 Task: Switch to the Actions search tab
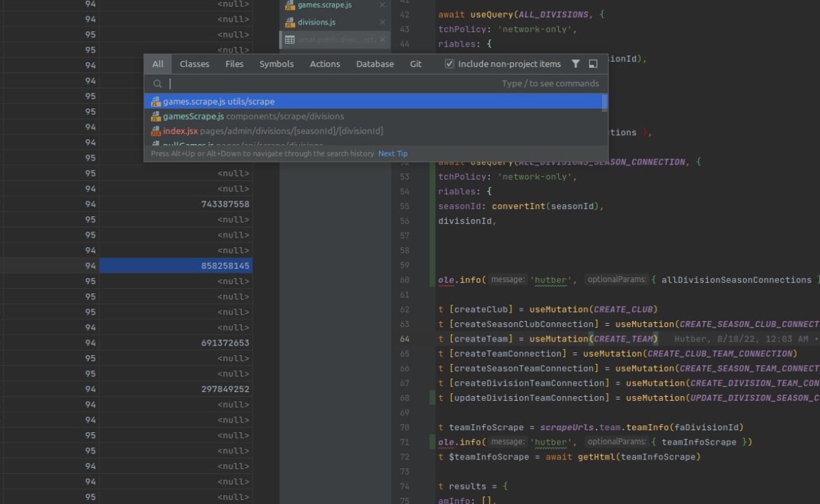pos(325,64)
